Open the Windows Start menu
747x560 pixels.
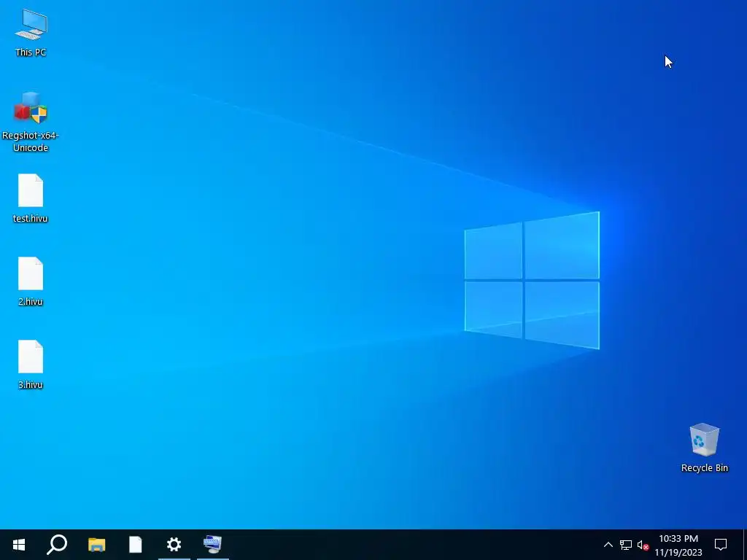19,545
